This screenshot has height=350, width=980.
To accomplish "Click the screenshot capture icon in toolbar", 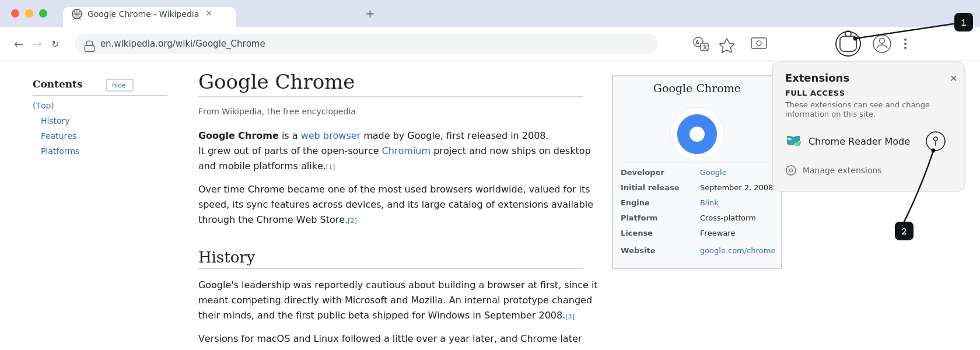I will pos(759,43).
